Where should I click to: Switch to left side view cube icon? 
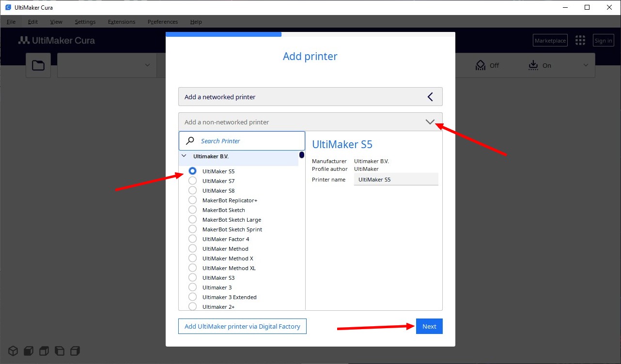click(x=60, y=350)
